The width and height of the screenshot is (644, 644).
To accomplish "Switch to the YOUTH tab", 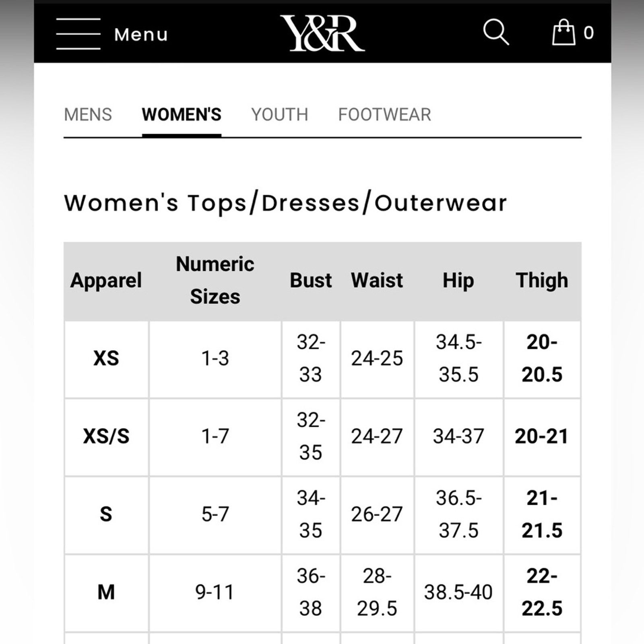I will point(280,115).
